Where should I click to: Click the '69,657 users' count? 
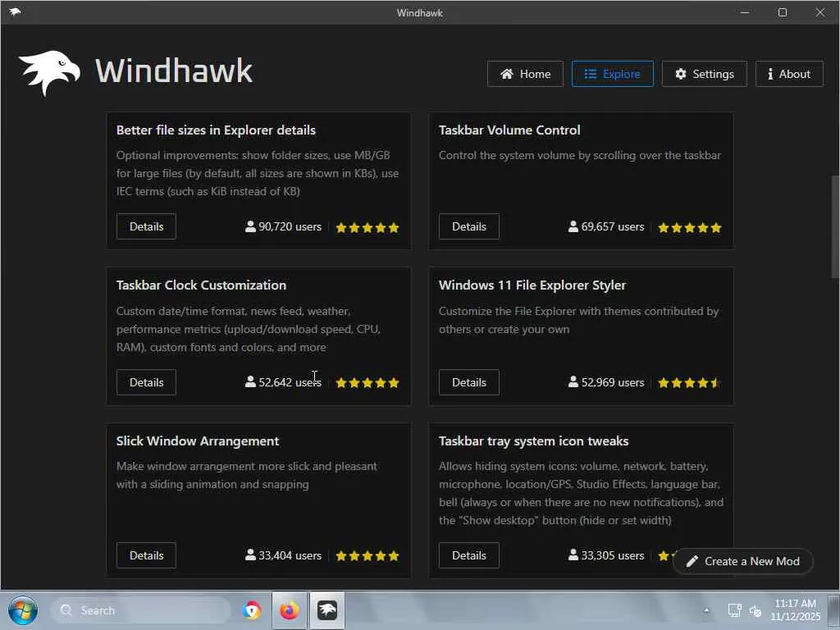click(x=613, y=226)
